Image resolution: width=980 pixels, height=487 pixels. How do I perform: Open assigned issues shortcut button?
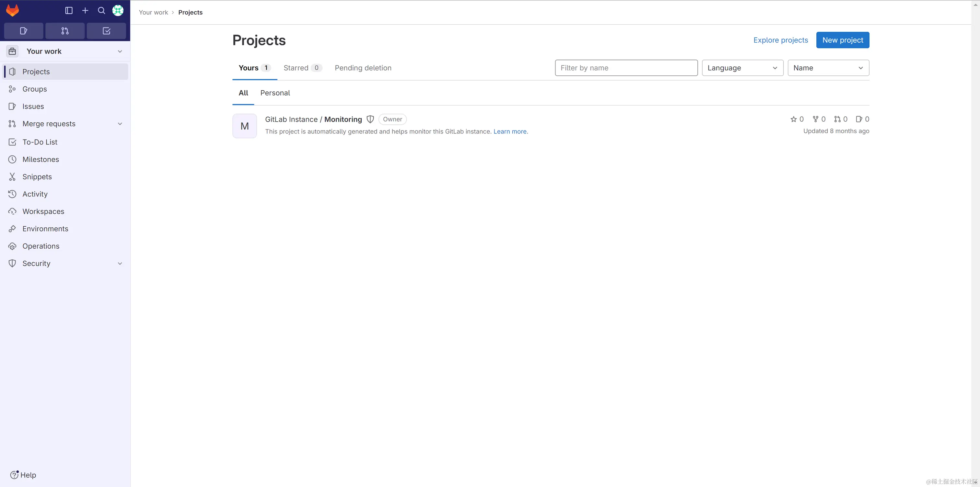(24, 31)
